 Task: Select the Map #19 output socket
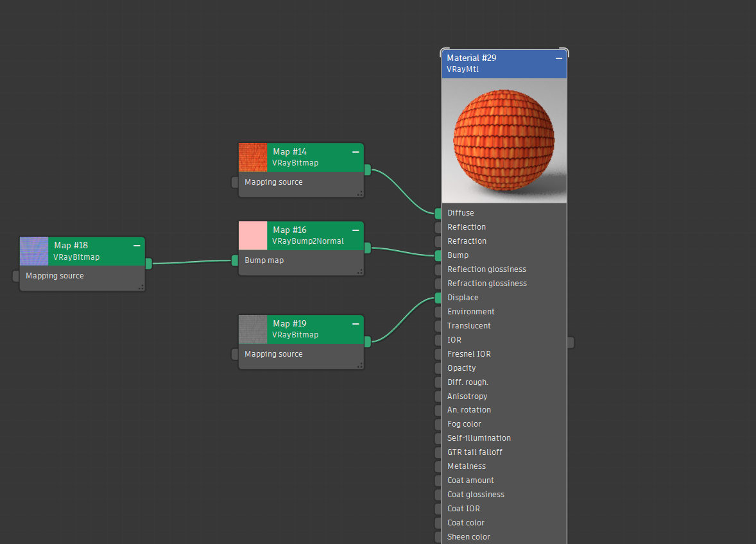tap(367, 342)
